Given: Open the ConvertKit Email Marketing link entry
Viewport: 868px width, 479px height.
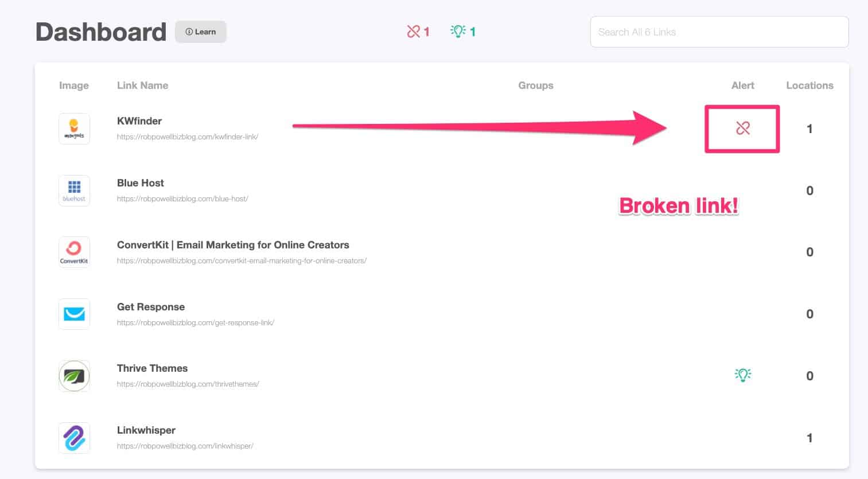Looking at the screenshot, I should click(x=233, y=245).
